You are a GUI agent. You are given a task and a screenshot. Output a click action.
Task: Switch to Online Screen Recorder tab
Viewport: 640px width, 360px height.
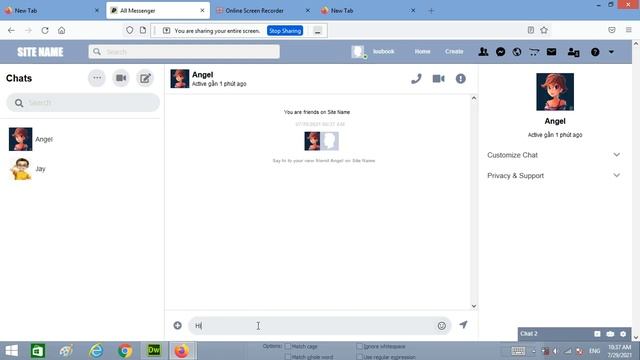(263, 11)
